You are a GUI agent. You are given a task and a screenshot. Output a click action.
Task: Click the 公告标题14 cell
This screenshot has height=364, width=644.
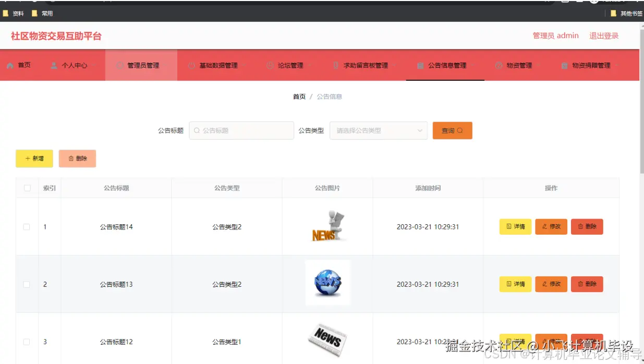point(116,227)
